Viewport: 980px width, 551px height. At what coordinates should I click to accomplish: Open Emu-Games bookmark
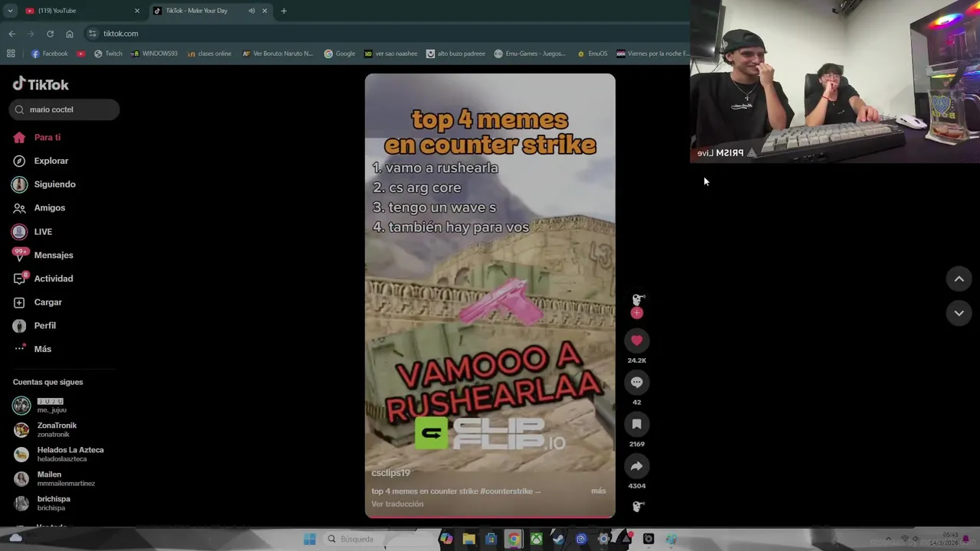coord(530,54)
